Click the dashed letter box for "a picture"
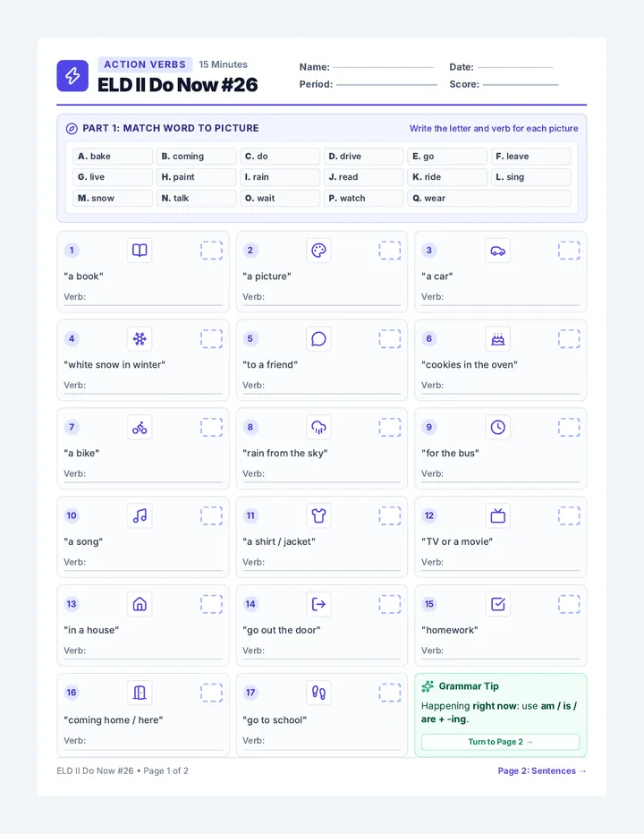This screenshot has height=834, width=644. coord(390,250)
